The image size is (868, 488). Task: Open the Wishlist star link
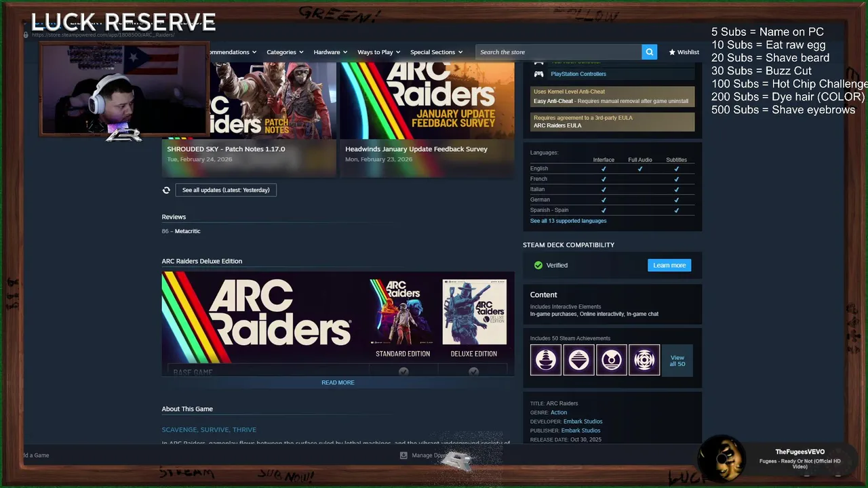pos(684,52)
